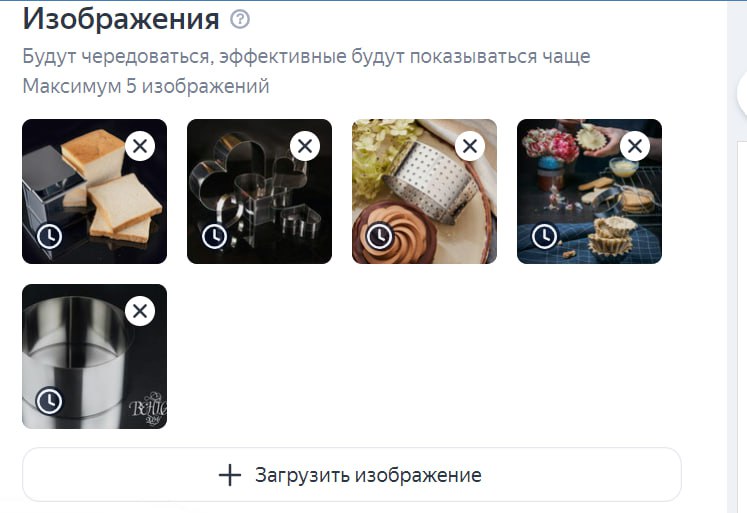Click clock status icon on tartlets image
Viewport: 747px width, 513px height.
coord(545,236)
